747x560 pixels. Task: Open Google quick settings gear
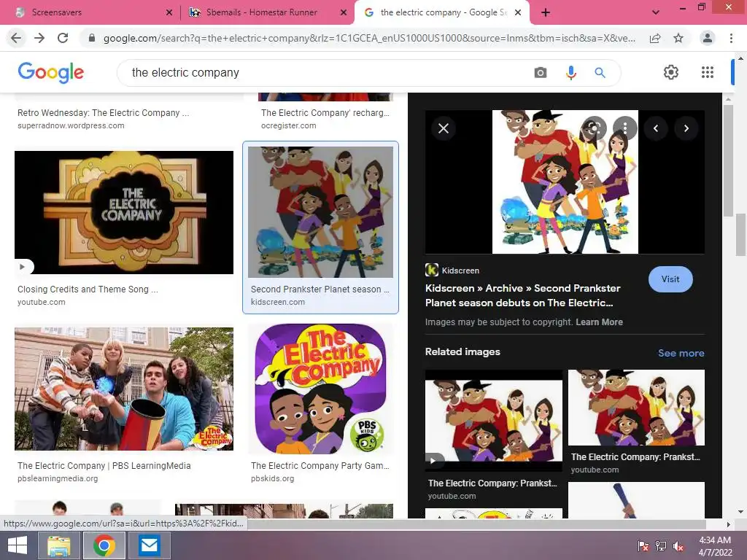tap(671, 72)
